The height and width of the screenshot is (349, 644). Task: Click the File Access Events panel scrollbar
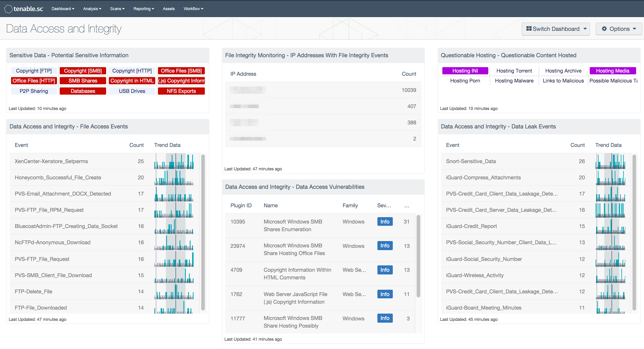tap(203, 233)
